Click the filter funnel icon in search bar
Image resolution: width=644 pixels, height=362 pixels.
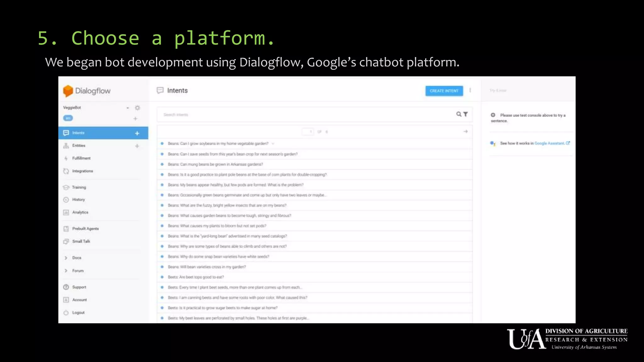(x=466, y=114)
